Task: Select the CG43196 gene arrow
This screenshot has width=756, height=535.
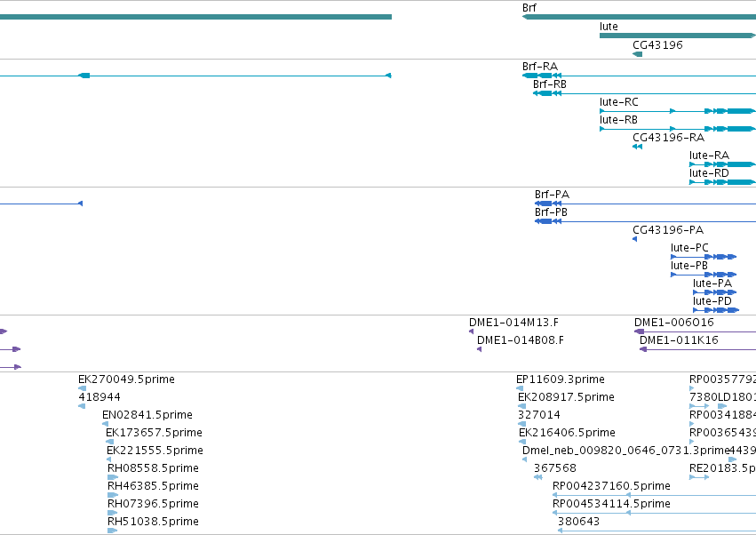Action: 637,54
